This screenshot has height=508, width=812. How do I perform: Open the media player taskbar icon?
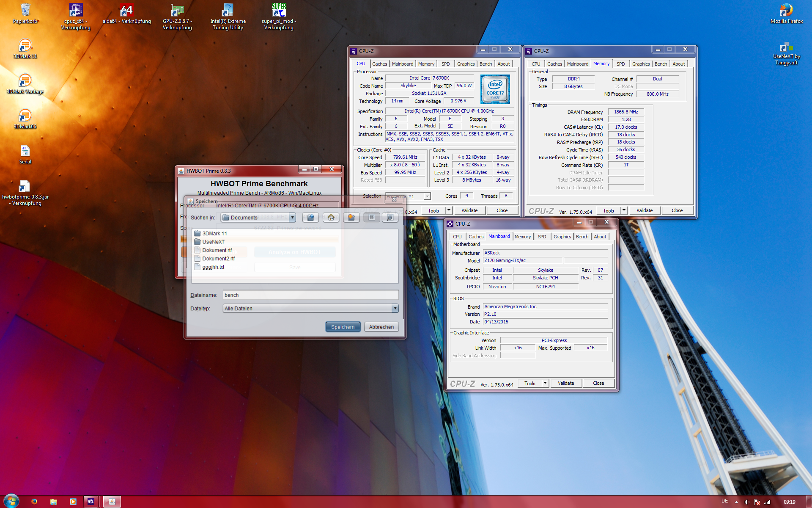click(x=73, y=502)
